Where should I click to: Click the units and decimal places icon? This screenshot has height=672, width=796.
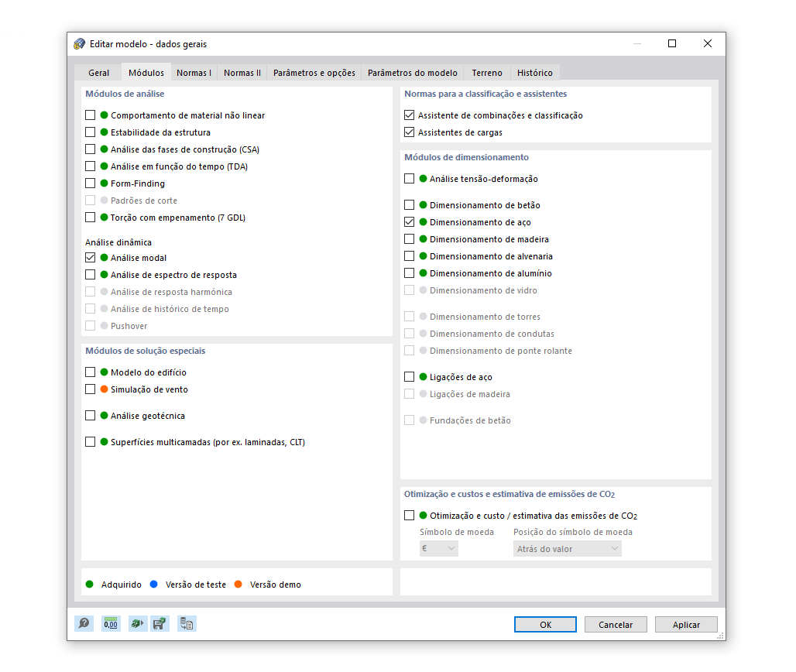point(111,623)
